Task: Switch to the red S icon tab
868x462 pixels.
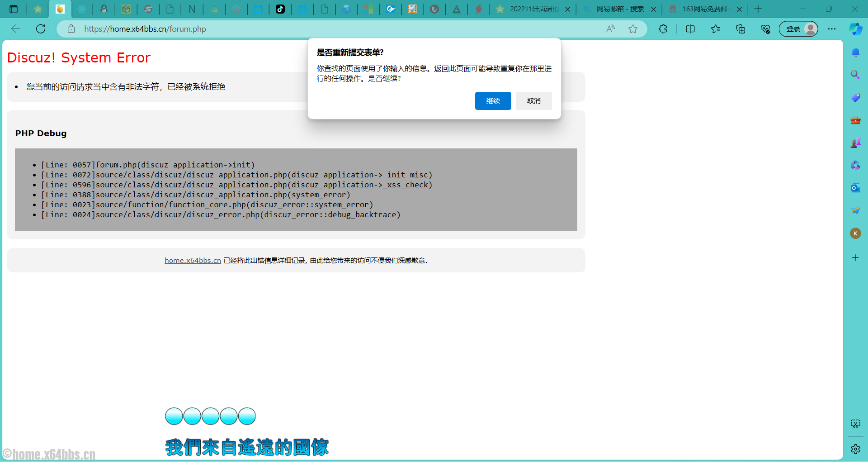Action: [x=148, y=9]
